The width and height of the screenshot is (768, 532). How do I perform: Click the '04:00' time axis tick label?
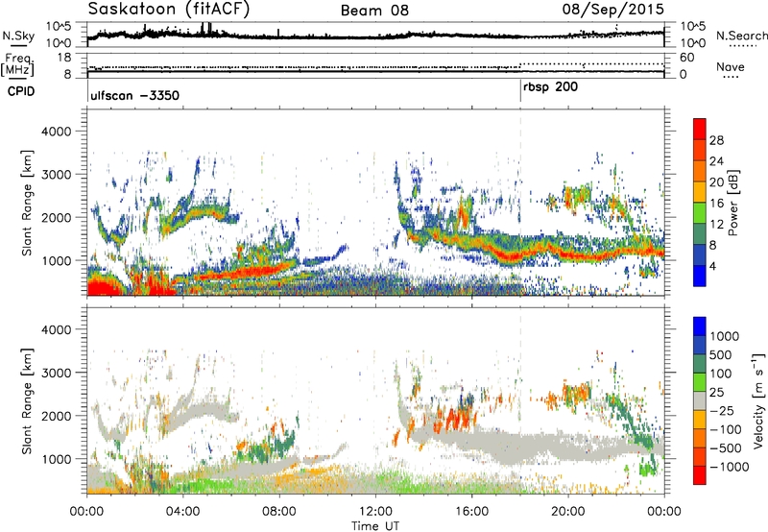[183, 512]
